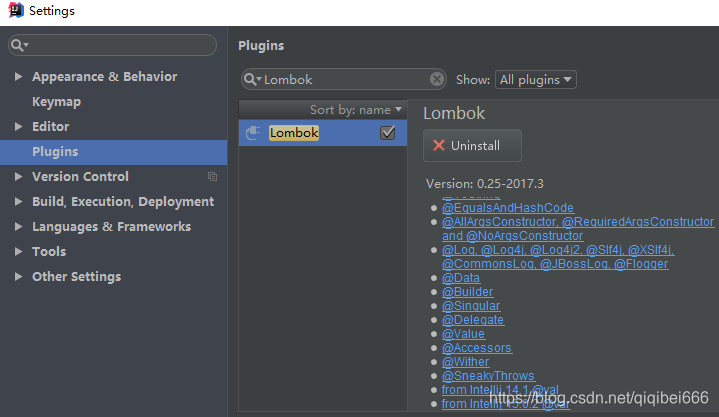The height and width of the screenshot is (417, 719).
Task: Open the Show All plugins dropdown
Action: click(536, 80)
